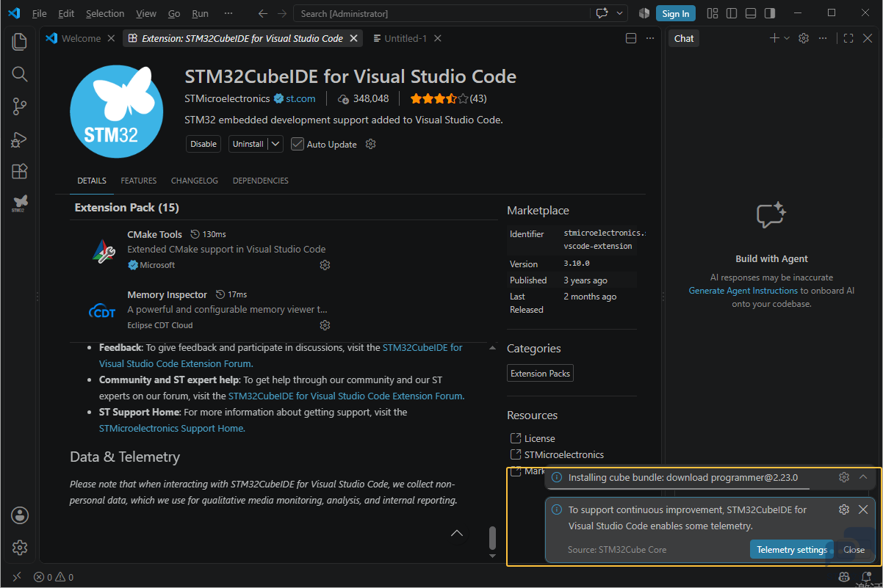Open the STM32 view in activity bar
This screenshot has width=883, height=588.
click(20, 203)
